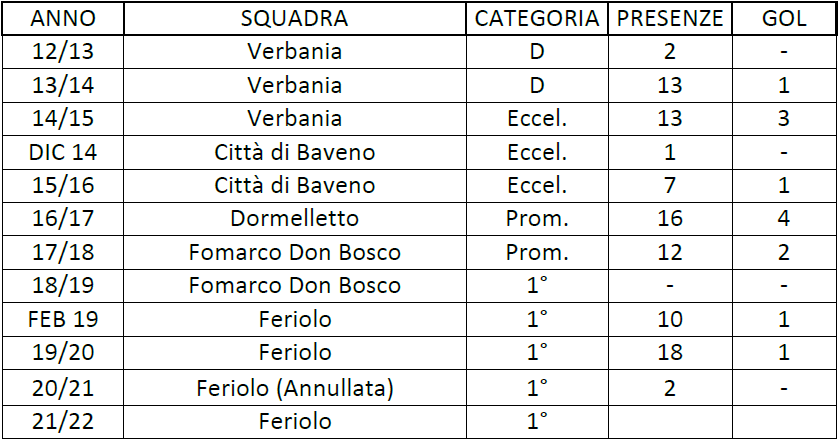Image resolution: width=839 pixels, height=442 pixels.
Task: Click Città di Baveno in 15/16 row
Action: 294,186
